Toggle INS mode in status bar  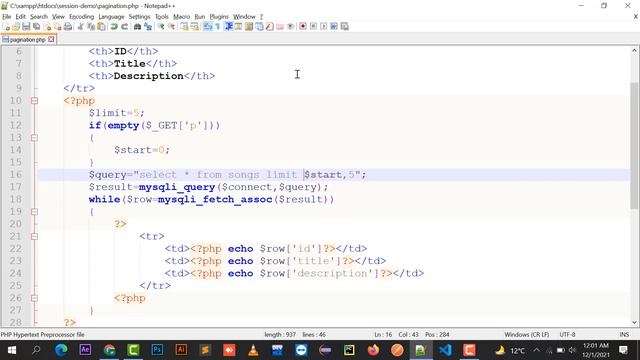[x=624, y=335]
